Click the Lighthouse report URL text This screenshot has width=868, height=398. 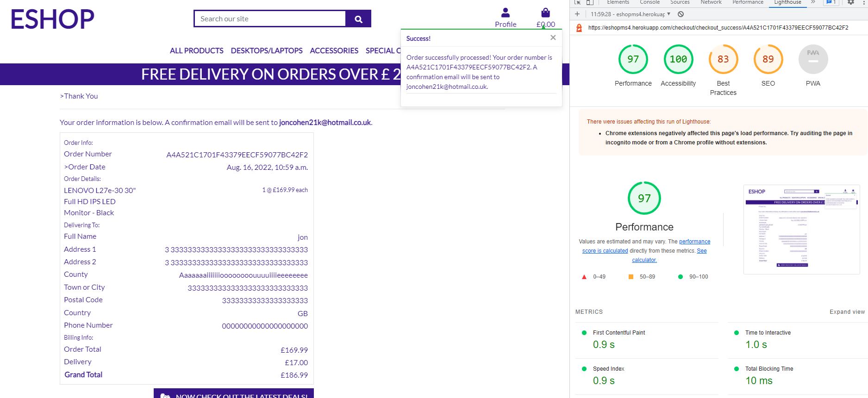pyautogui.click(x=718, y=28)
